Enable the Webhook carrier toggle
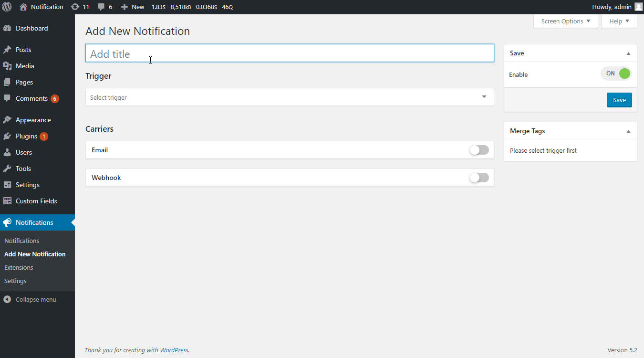 click(x=479, y=178)
